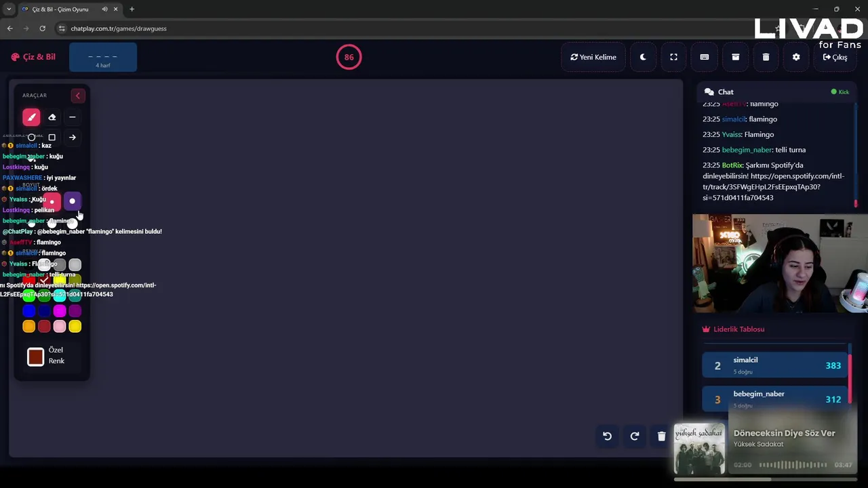Go back in the browser
This screenshot has height=488, width=868.
pyautogui.click(x=9, y=28)
